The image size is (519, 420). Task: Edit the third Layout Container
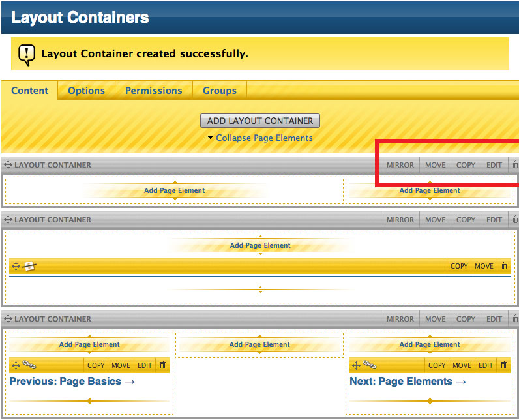click(494, 319)
